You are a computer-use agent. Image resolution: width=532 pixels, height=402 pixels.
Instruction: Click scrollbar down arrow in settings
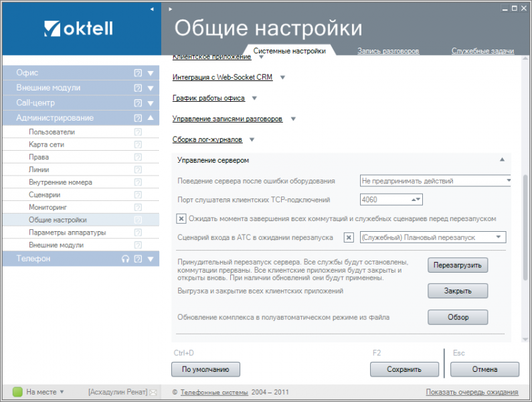(x=525, y=339)
